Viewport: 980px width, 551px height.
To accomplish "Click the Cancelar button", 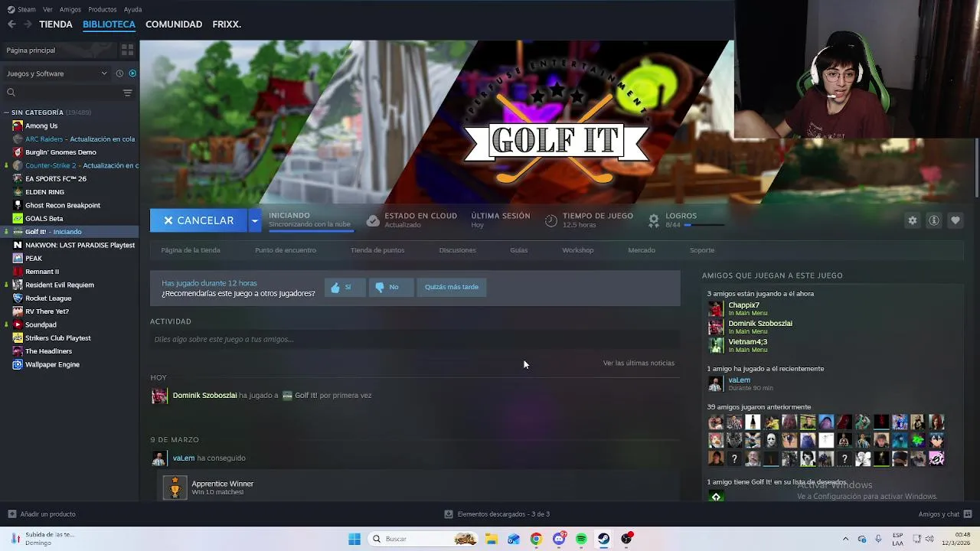I will 198,220.
